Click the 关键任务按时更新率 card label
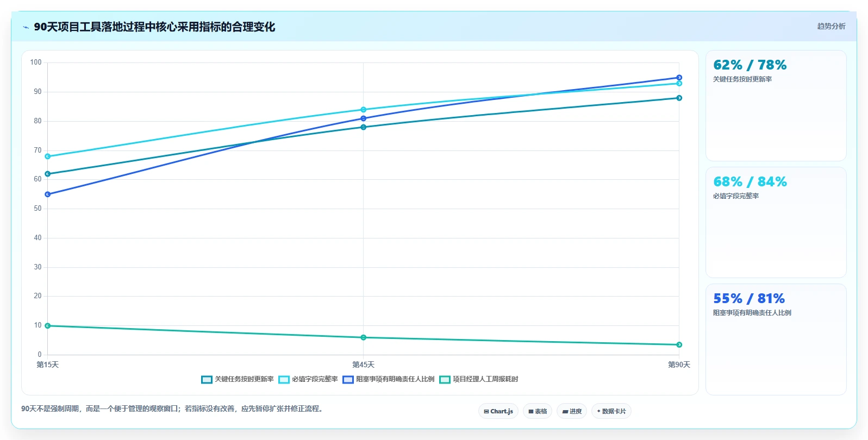 point(742,79)
